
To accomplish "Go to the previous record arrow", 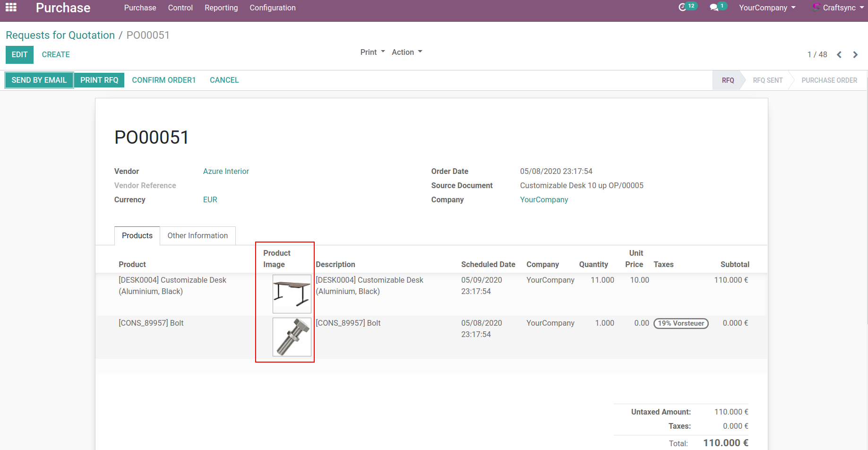I will pyautogui.click(x=839, y=55).
